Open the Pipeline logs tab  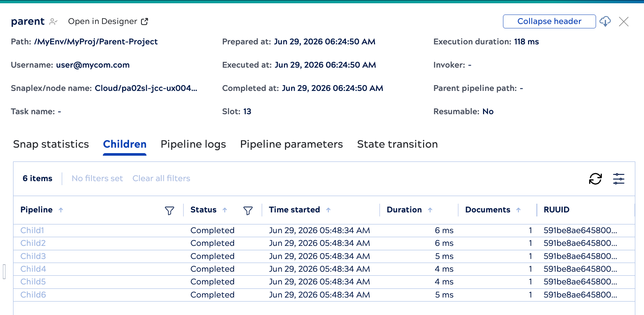[193, 144]
